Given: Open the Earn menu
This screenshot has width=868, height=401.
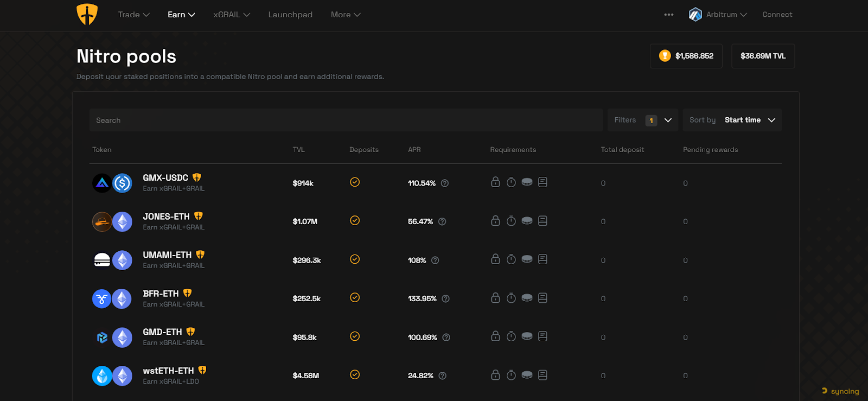Looking at the screenshot, I should tap(181, 15).
